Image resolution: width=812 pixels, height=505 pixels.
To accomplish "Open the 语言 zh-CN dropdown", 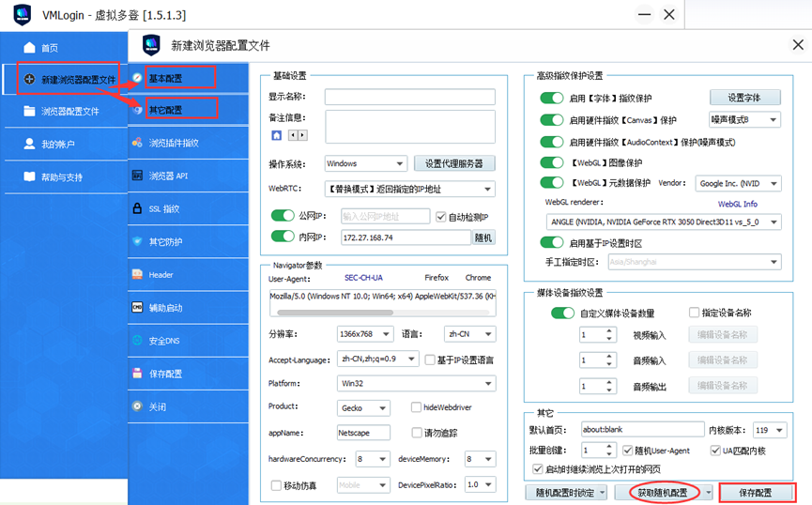I will 469,334.
